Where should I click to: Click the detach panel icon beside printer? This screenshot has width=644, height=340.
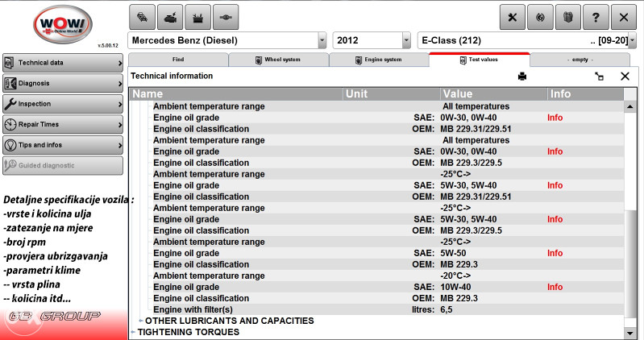coord(599,77)
